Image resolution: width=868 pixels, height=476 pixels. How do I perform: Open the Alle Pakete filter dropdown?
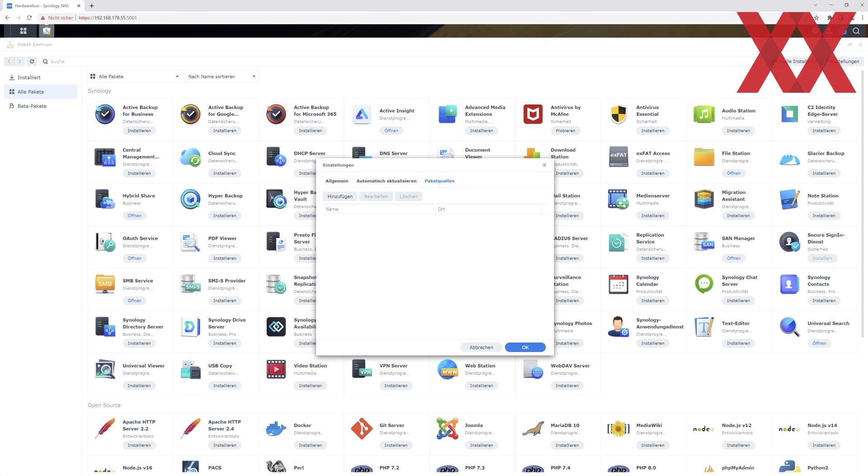pyautogui.click(x=135, y=76)
